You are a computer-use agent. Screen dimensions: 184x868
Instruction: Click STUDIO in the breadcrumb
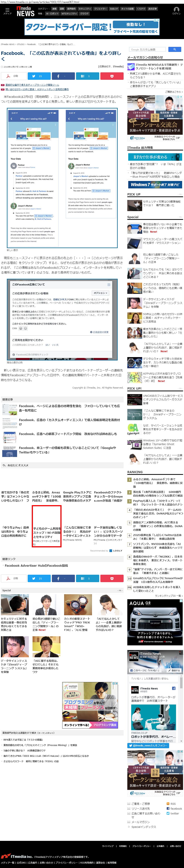(21, 44)
